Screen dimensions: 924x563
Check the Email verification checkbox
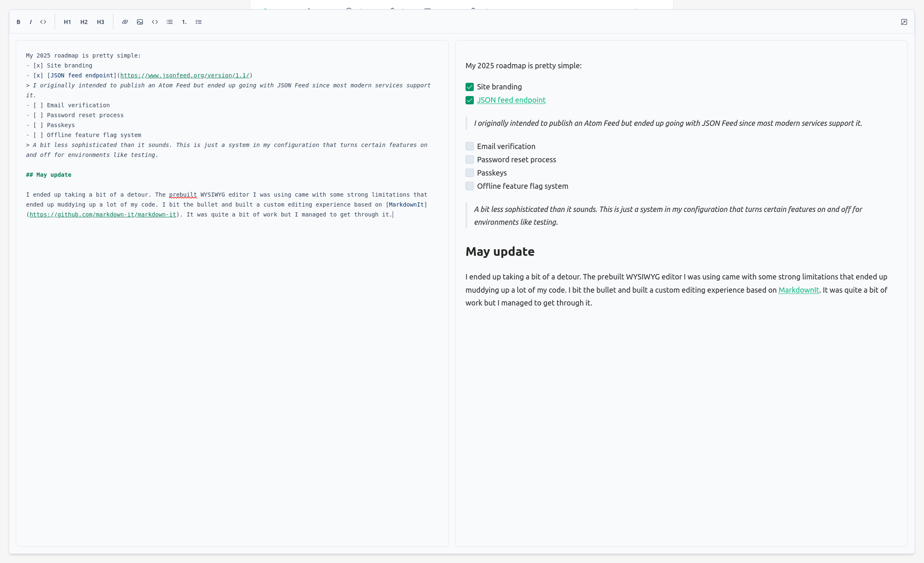[x=470, y=146]
